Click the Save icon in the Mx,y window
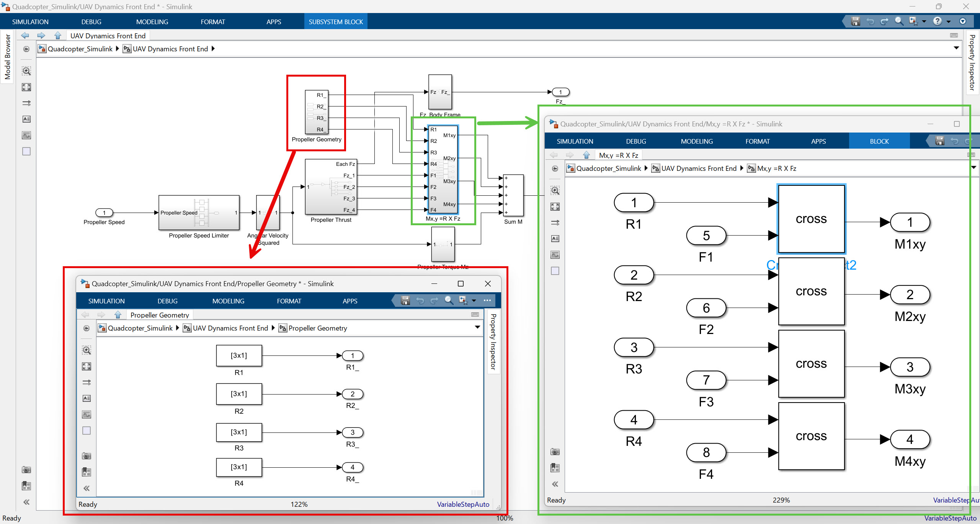Screen dimensions: 980x524 (x=940, y=141)
